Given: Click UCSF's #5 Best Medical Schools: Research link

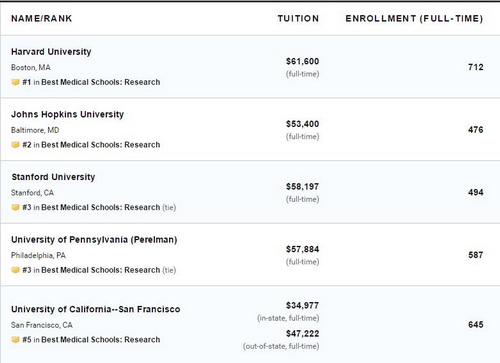Looking at the screenshot, I should pos(101,340).
